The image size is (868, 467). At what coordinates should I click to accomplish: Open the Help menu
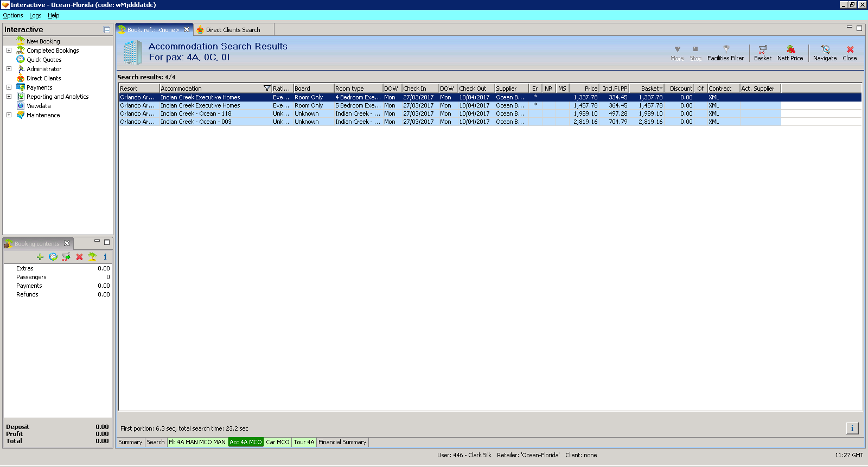(x=53, y=15)
